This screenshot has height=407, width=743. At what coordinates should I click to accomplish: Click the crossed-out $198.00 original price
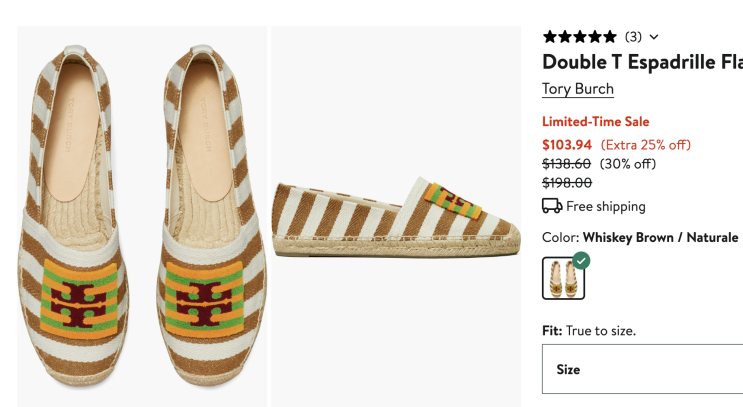566,183
